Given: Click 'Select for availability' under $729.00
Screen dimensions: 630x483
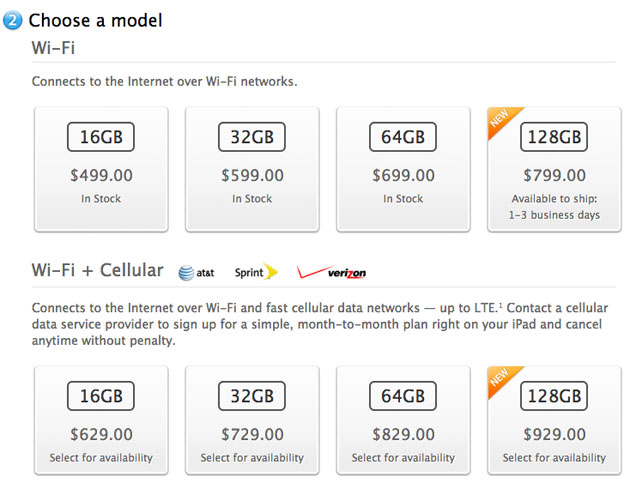Looking at the screenshot, I should pos(252,458).
